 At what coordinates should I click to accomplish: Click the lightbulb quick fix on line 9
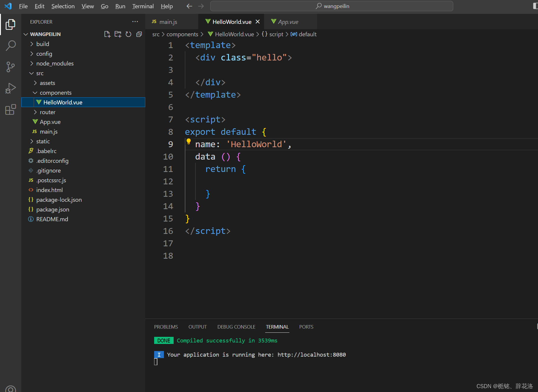[x=189, y=141]
